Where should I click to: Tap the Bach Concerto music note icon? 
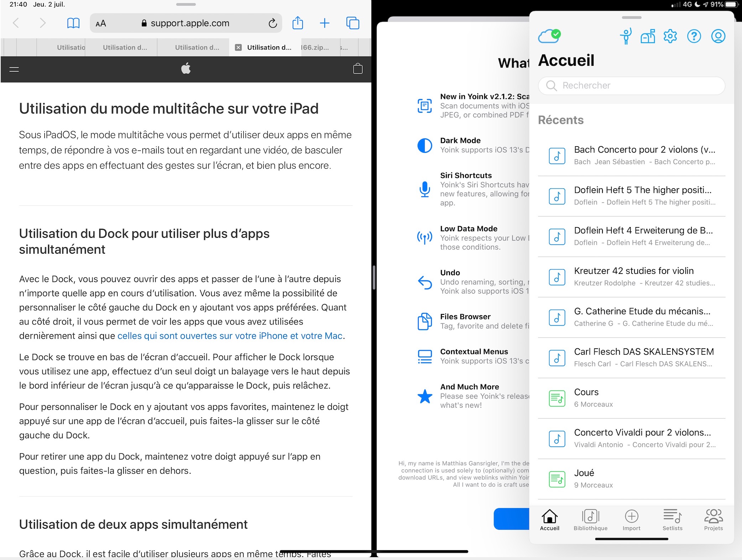(x=557, y=156)
